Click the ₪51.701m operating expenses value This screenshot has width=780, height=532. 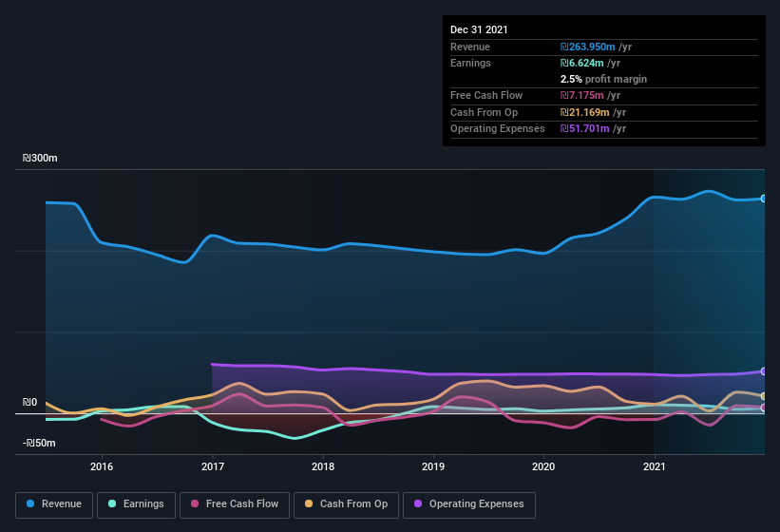pyautogui.click(x=584, y=129)
